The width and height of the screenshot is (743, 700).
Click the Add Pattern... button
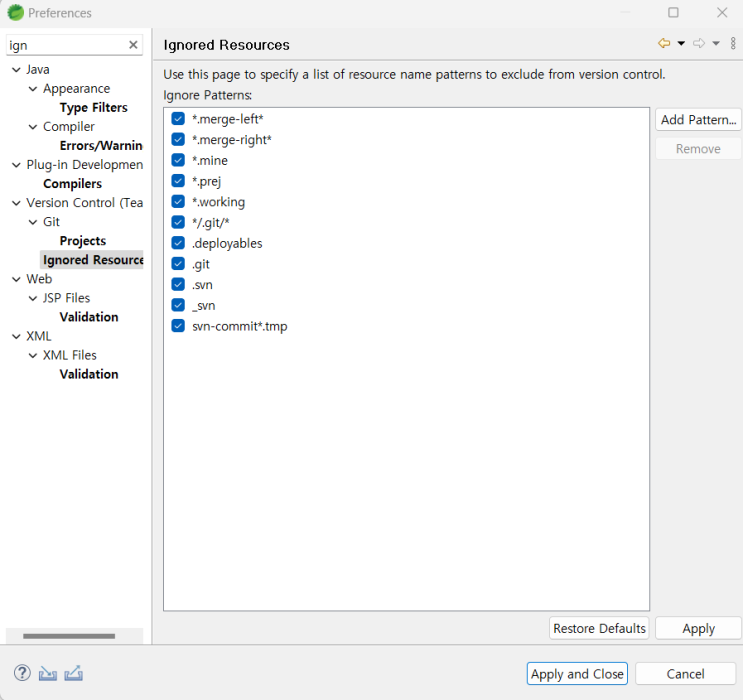pos(698,119)
